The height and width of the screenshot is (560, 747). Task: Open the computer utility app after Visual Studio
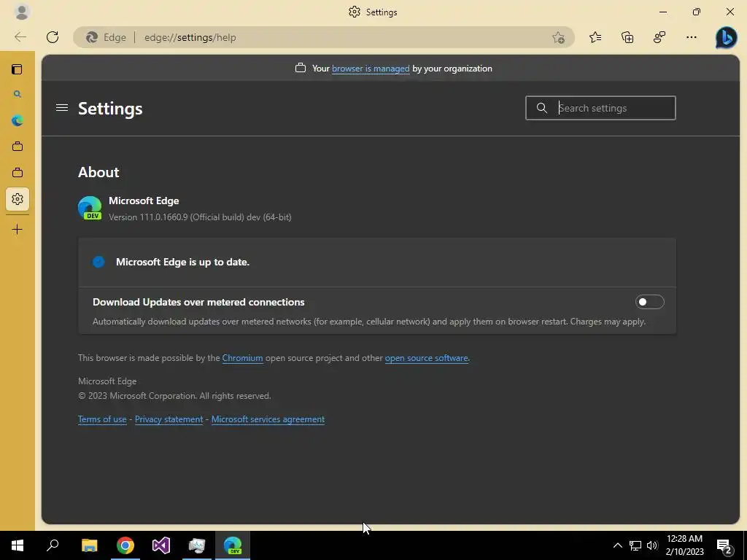coord(197,545)
